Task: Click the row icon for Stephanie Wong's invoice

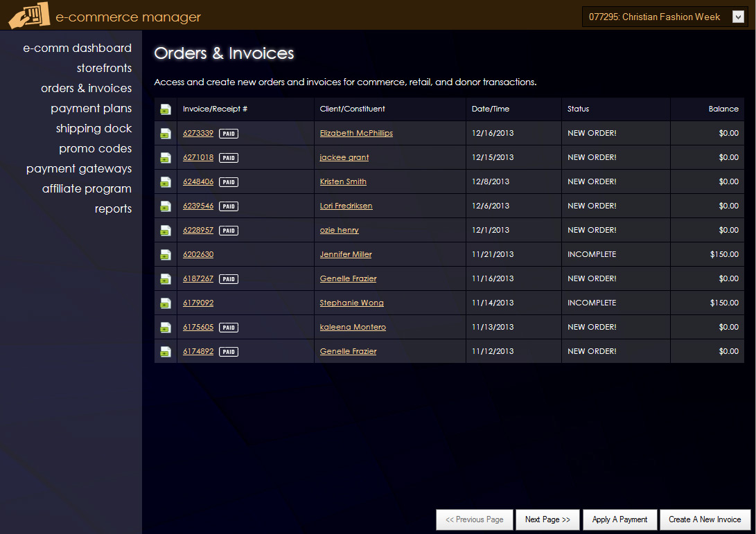Action: [166, 303]
